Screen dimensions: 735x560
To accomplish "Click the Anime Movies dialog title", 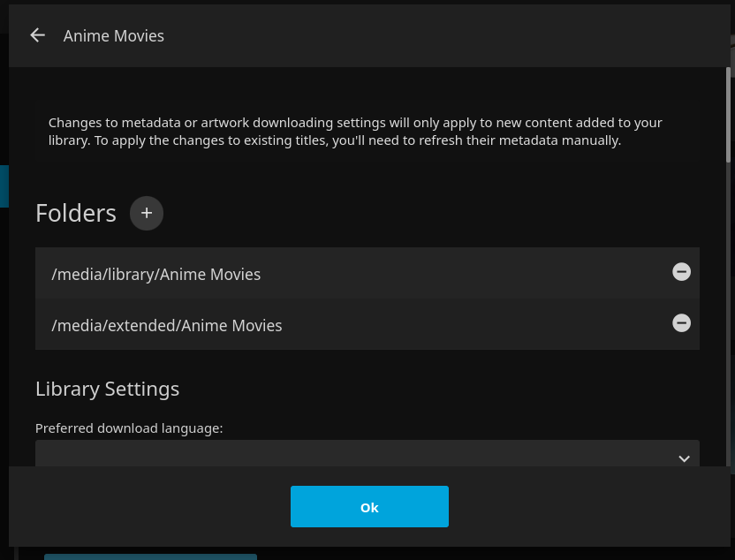I will coord(114,36).
